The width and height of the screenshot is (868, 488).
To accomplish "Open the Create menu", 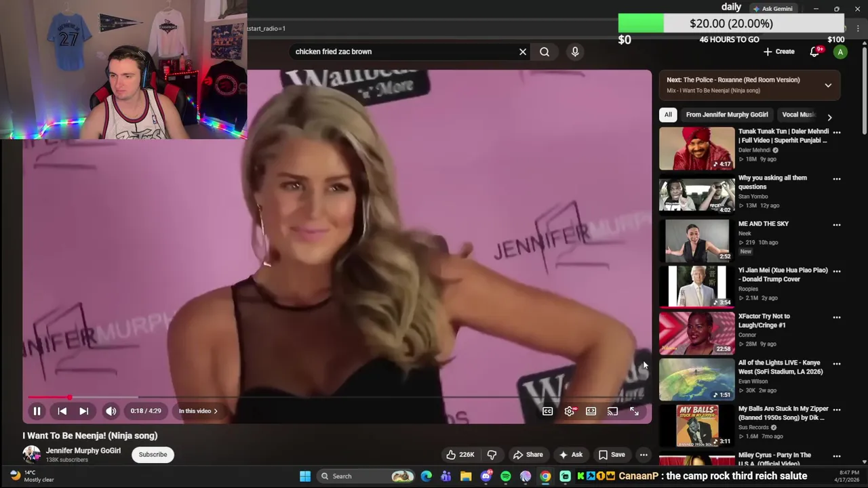I will (x=778, y=52).
